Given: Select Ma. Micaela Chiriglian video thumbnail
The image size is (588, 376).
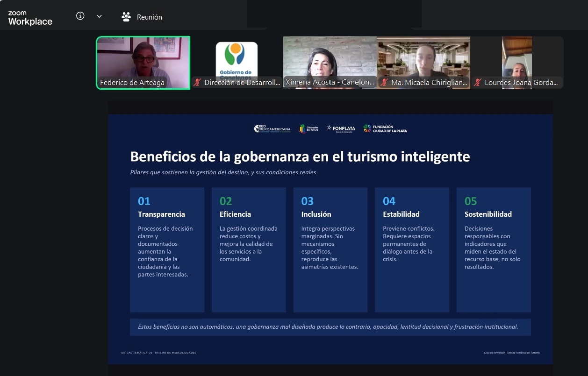Looking at the screenshot, I should (423, 63).
